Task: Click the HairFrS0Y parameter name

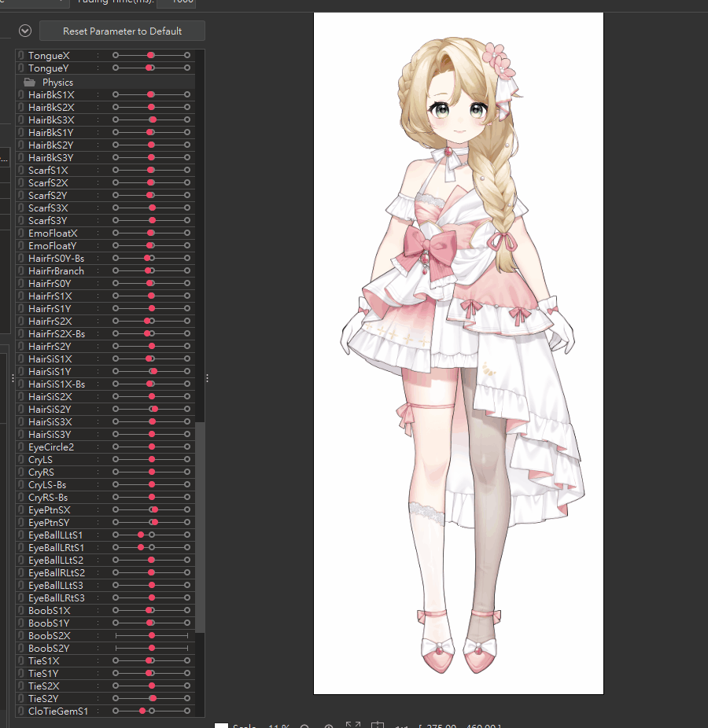Action: [x=50, y=283]
